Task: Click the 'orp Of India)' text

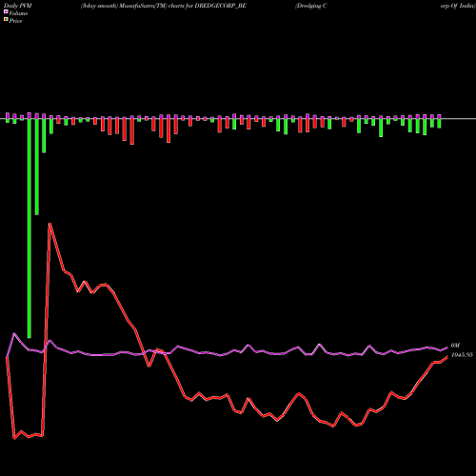Action: coord(458,6)
